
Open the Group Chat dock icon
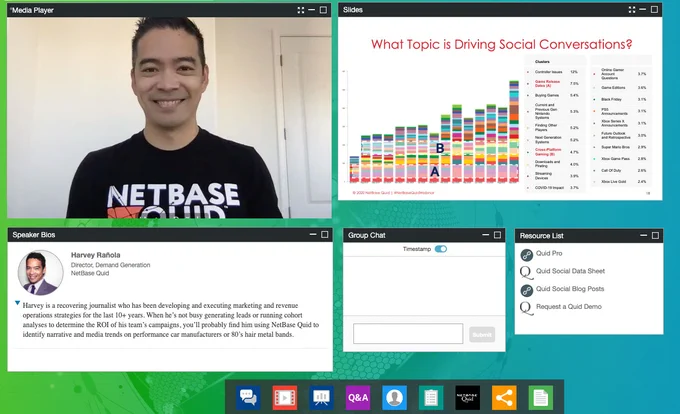(248, 397)
